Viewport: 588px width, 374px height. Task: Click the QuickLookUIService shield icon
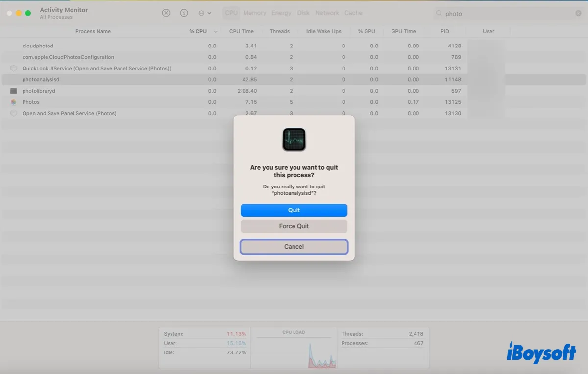[14, 69]
